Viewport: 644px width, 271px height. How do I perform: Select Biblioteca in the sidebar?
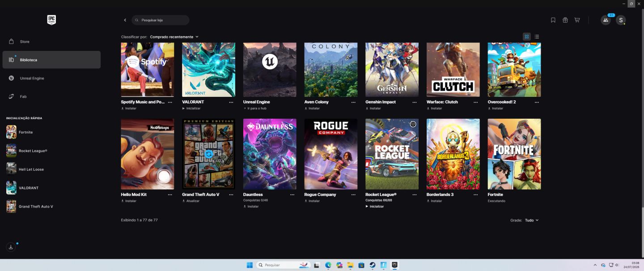[x=51, y=60]
